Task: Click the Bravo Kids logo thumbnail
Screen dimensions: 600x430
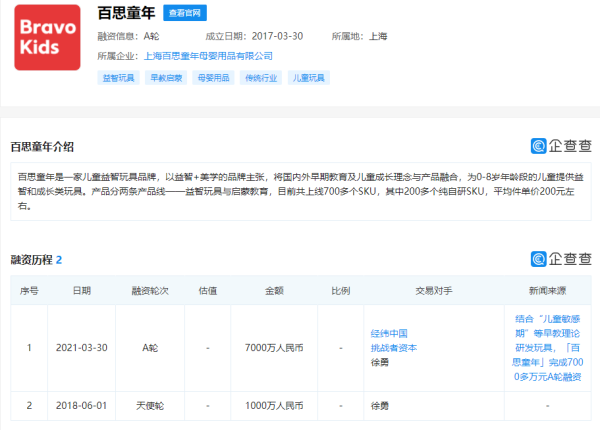Action: [x=47, y=37]
